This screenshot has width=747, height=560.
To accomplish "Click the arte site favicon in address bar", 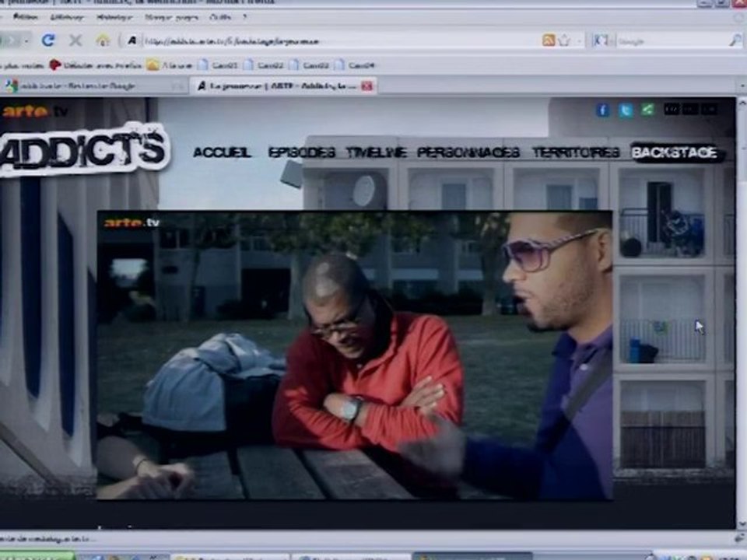I will [132, 41].
